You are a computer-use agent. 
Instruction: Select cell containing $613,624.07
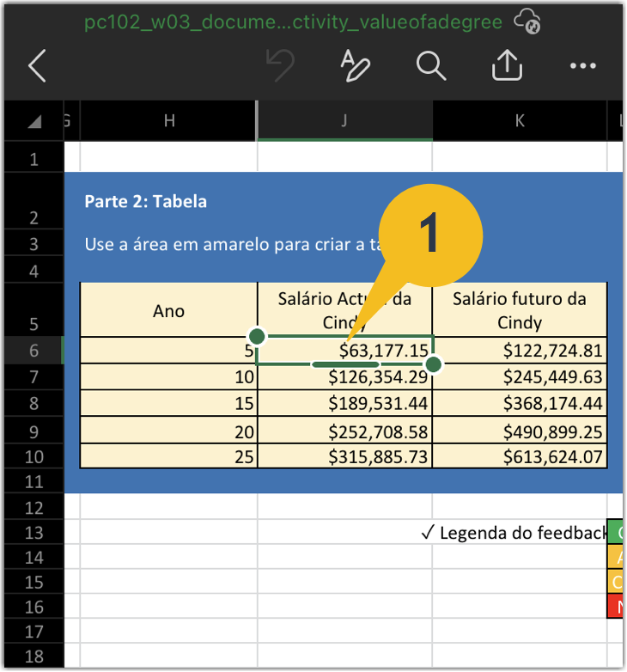[520, 456]
